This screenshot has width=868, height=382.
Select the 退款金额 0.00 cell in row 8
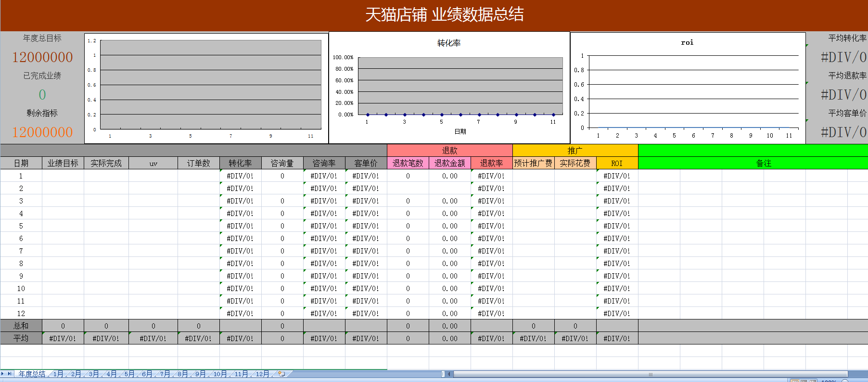[x=450, y=263]
